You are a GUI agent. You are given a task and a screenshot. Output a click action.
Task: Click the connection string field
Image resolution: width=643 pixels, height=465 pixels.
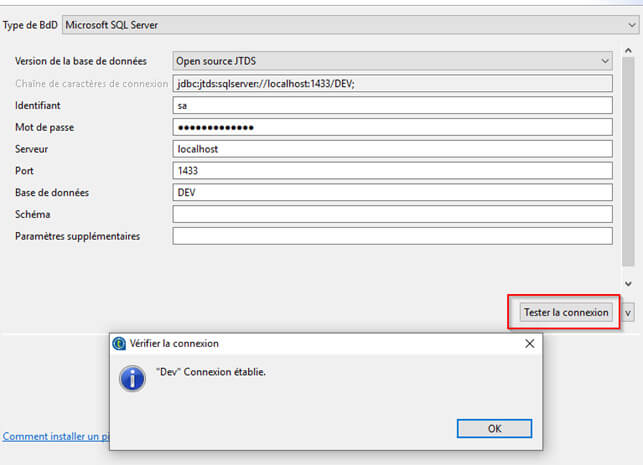coord(392,84)
